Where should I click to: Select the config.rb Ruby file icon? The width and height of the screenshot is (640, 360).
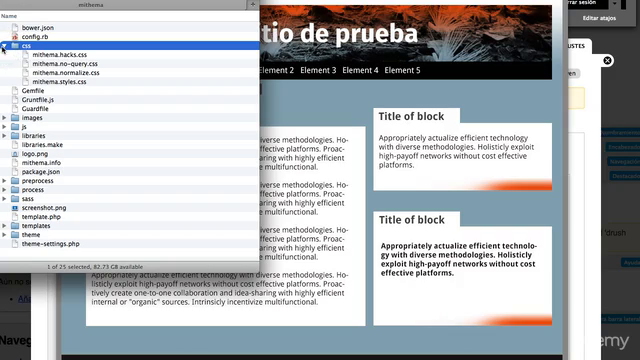pos(15,37)
